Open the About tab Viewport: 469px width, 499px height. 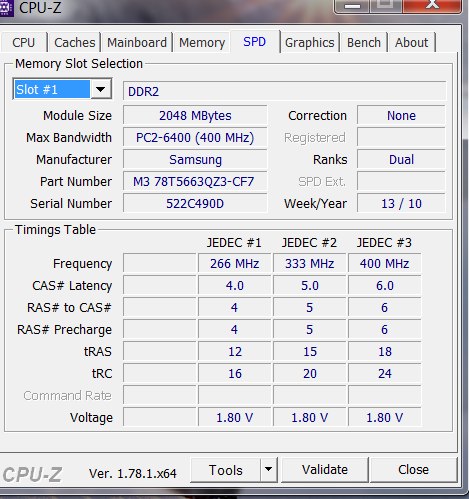412,43
